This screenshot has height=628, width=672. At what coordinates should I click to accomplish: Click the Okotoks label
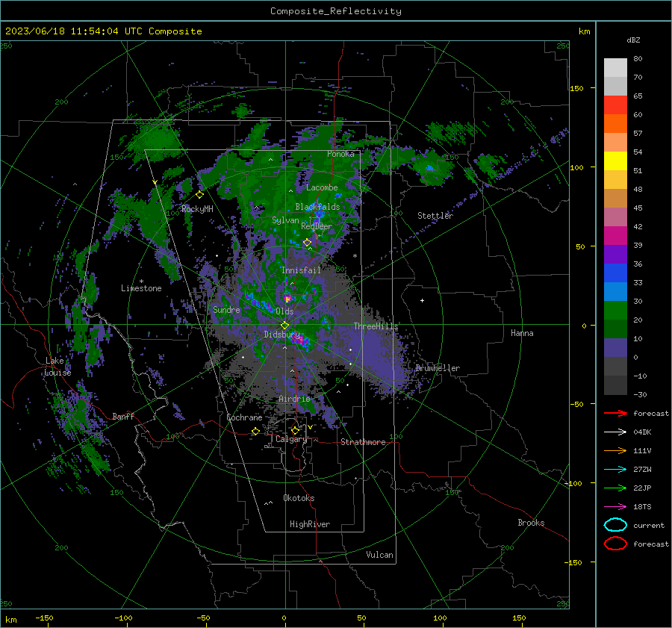pyautogui.click(x=299, y=498)
